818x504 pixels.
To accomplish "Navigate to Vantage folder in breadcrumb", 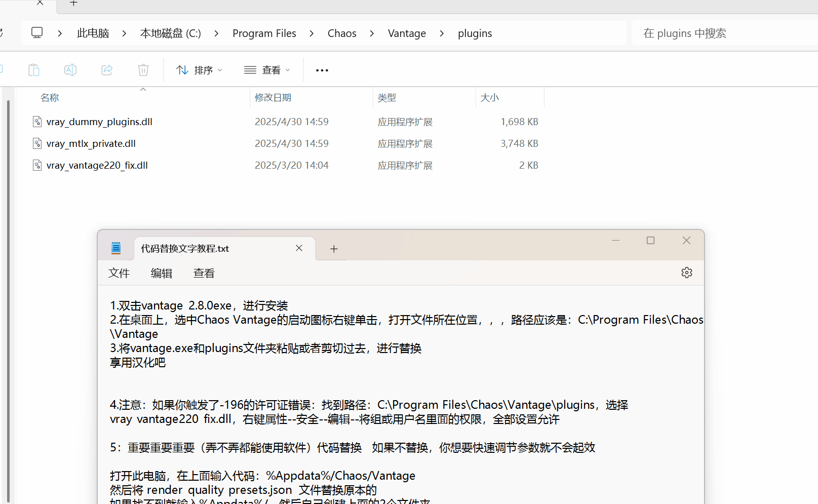I will click(x=407, y=33).
